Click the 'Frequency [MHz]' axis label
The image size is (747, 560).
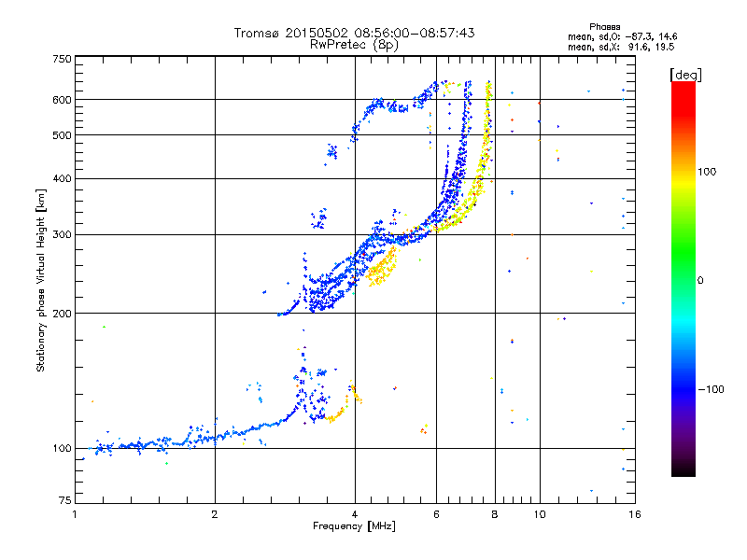point(354,526)
